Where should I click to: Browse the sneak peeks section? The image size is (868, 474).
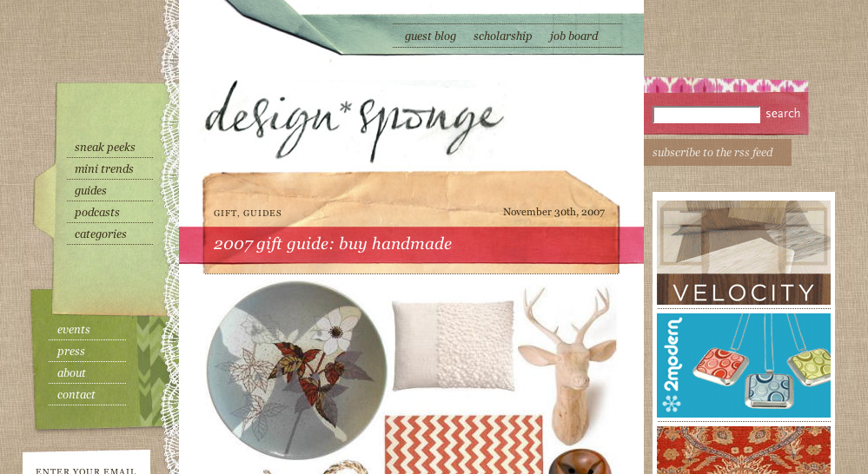click(x=104, y=147)
